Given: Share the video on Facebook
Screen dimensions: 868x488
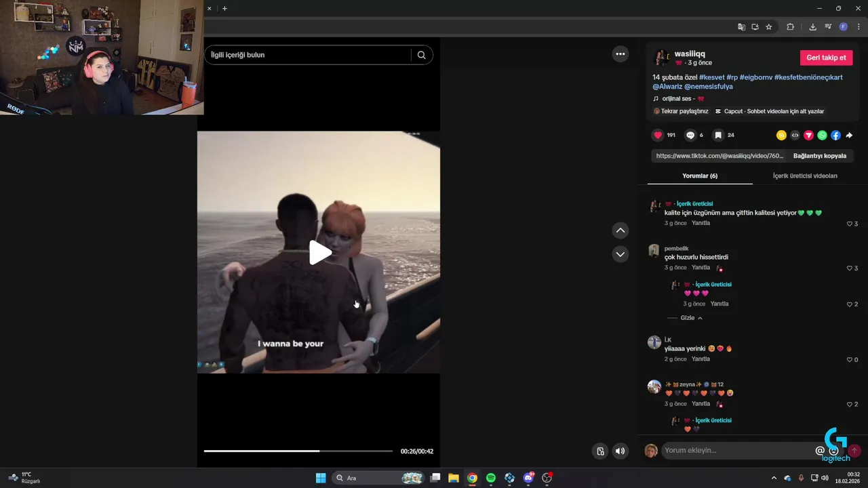Looking at the screenshot, I should (835, 136).
